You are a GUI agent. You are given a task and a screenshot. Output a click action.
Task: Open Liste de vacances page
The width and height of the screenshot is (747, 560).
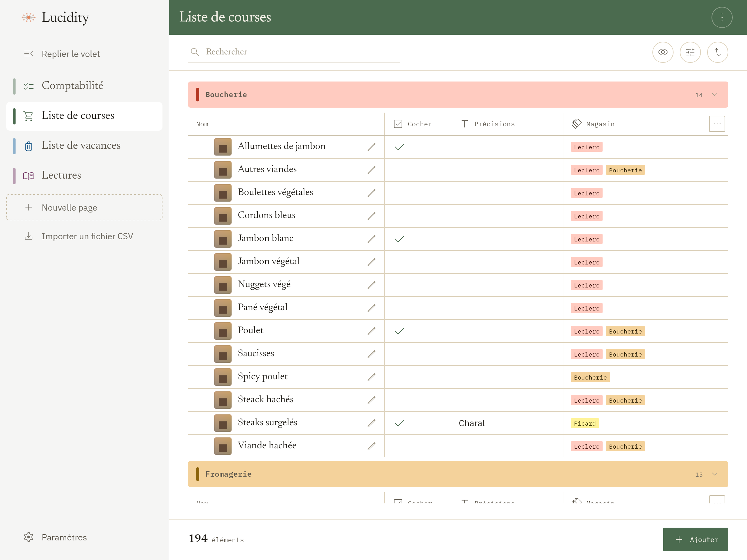84,146
